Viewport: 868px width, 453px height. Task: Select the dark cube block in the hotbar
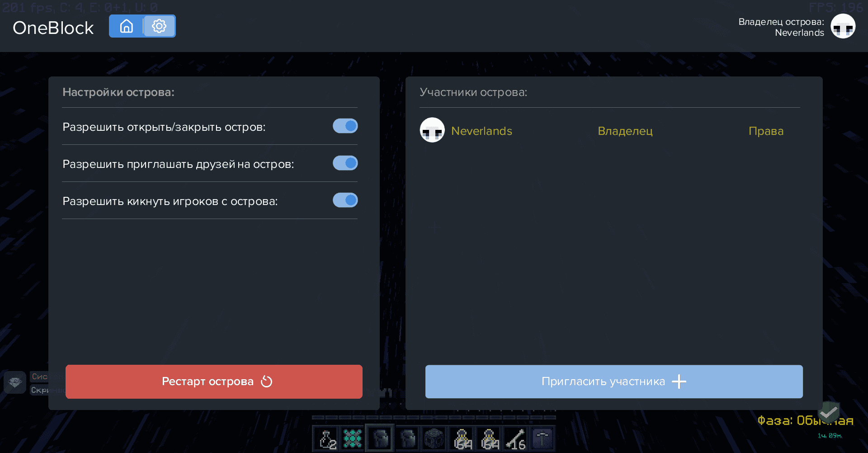434,439
